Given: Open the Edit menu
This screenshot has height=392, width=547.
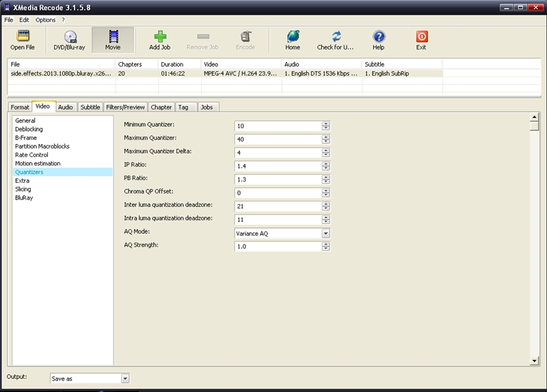Looking at the screenshot, I should [24, 20].
